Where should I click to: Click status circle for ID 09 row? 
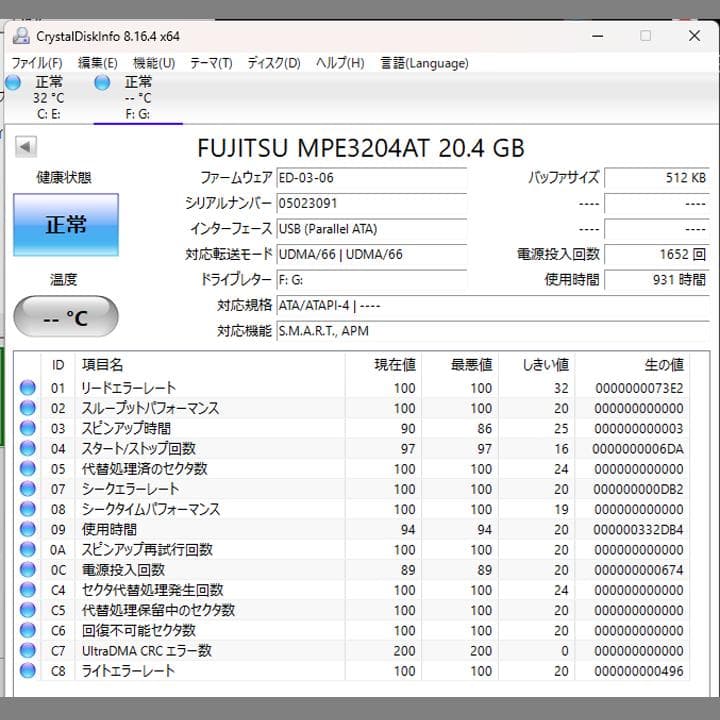(28, 529)
